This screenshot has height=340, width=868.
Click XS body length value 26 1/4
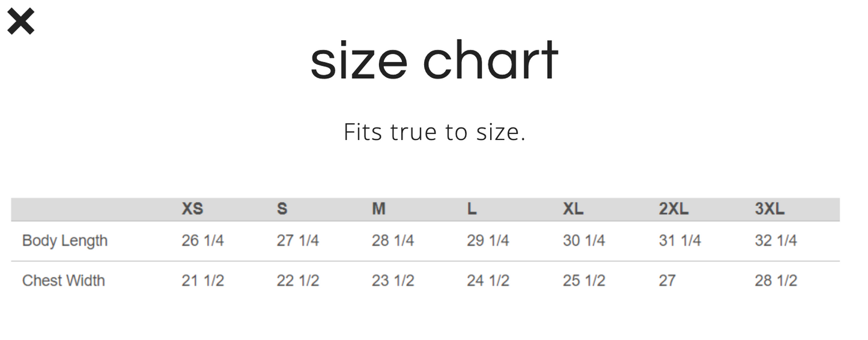pyautogui.click(x=202, y=241)
